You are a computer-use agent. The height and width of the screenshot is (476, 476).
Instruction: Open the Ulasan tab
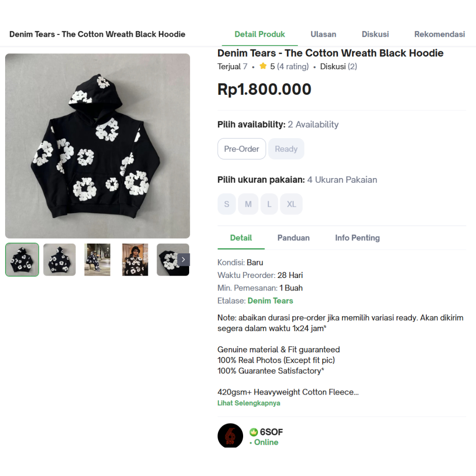(x=324, y=34)
